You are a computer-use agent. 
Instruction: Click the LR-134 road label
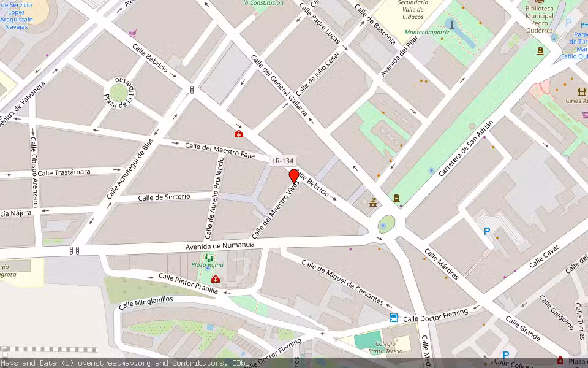click(x=283, y=161)
